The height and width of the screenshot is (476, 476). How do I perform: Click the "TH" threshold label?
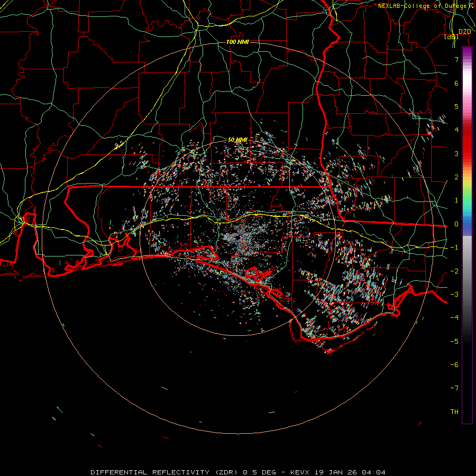(x=454, y=412)
